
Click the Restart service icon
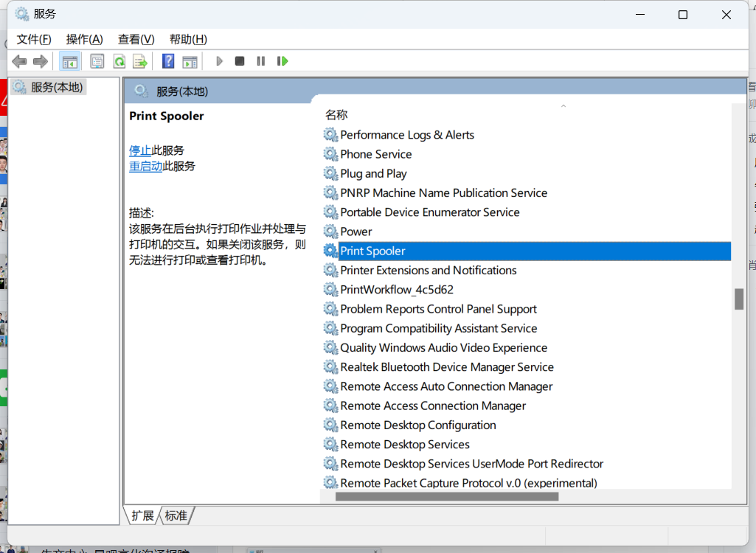[282, 61]
